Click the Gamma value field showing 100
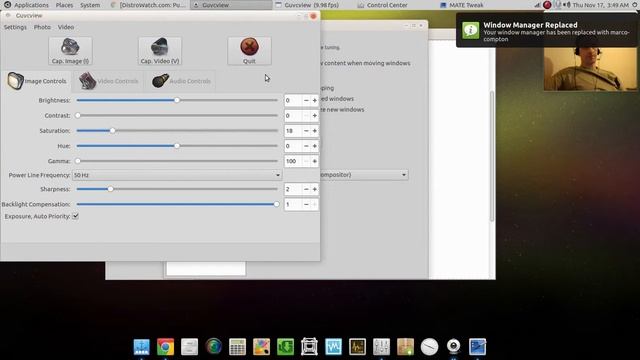The image size is (640, 360). (293, 161)
